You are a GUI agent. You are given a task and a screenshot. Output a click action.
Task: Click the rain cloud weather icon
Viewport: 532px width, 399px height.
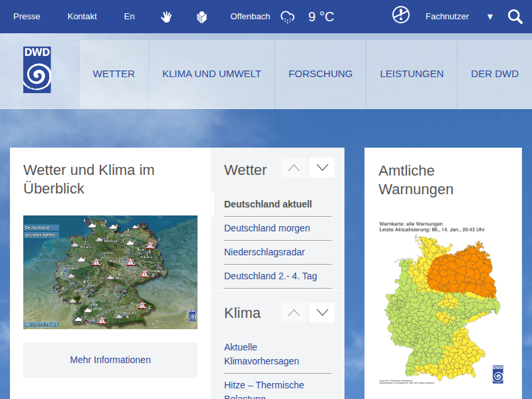tap(287, 17)
